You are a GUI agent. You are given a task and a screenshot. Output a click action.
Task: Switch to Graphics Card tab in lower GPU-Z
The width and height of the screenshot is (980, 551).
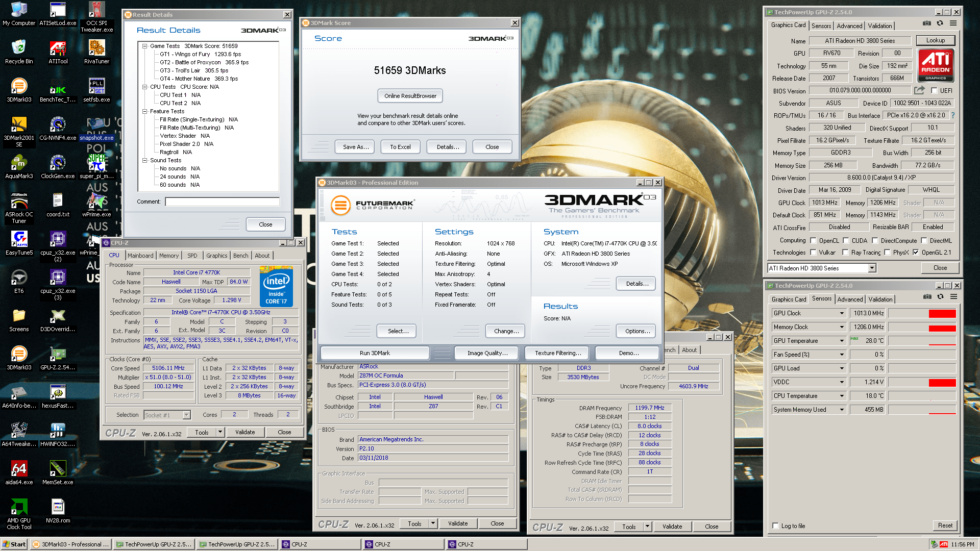[x=789, y=299]
